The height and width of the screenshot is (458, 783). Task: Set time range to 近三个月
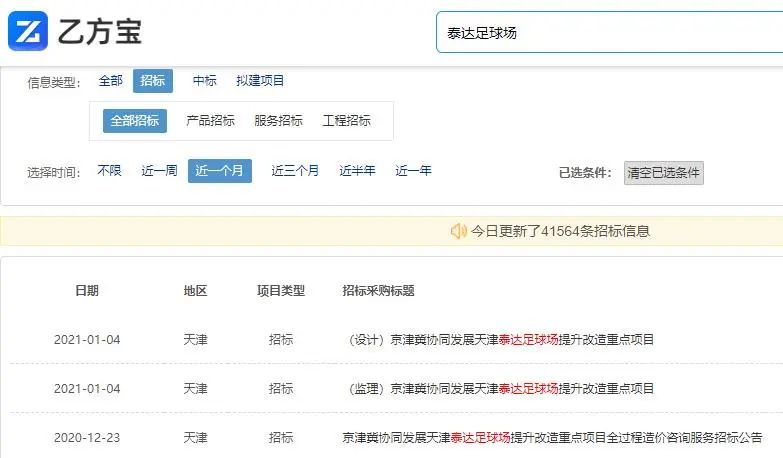click(295, 171)
